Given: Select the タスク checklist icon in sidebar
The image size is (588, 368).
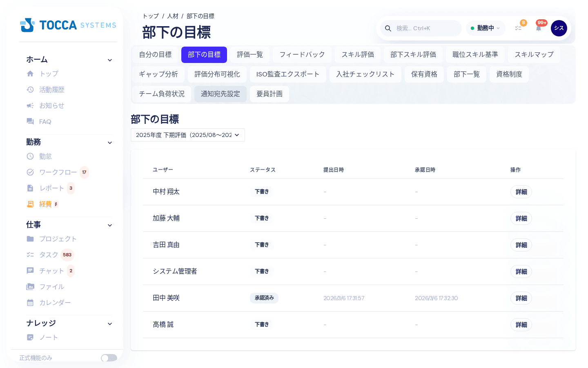Looking at the screenshot, I should (30, 255).
